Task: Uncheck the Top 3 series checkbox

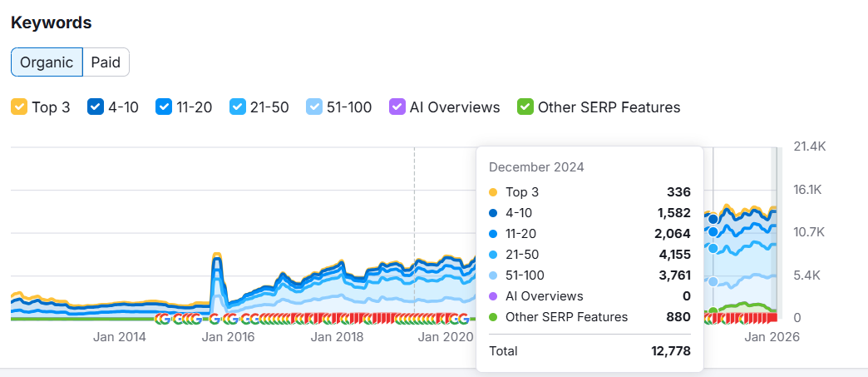Action: (x=19, y=107)
